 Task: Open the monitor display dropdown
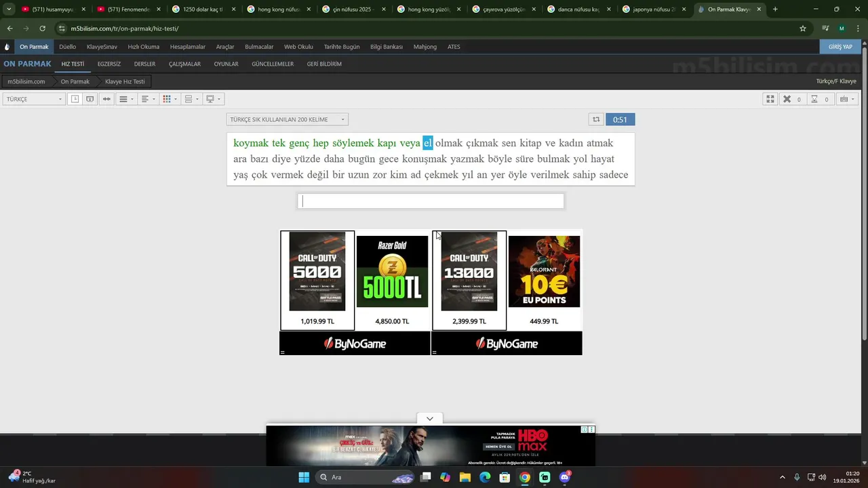pos(214,99)
